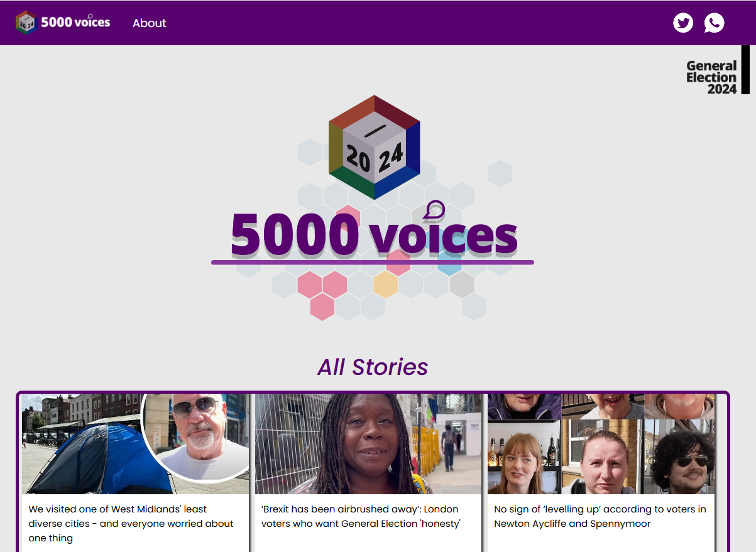Click the London voter woman thumbnail
This screenshot has height=552, width=756.
pyautogui.click(x=368, y=444)
